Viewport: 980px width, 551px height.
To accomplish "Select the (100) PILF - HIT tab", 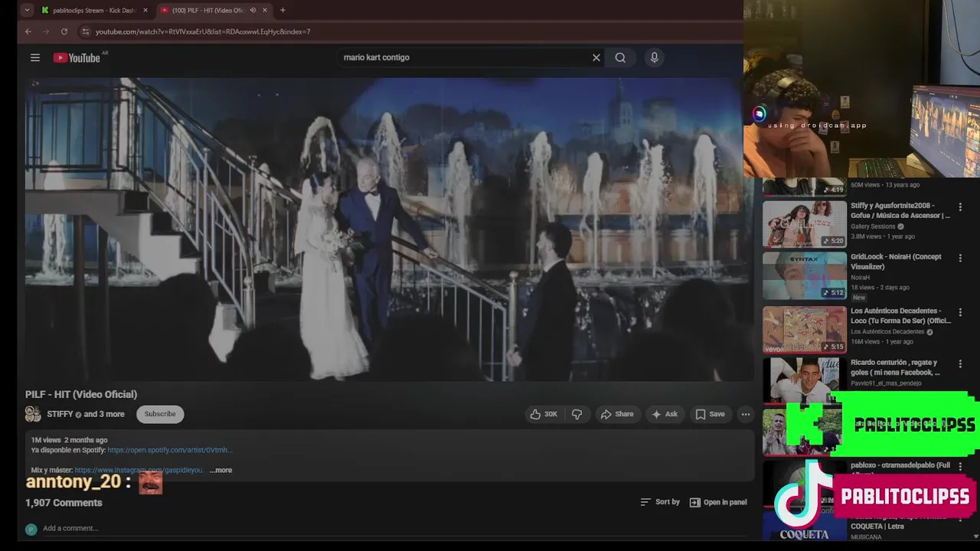I will tap(214, 10).
